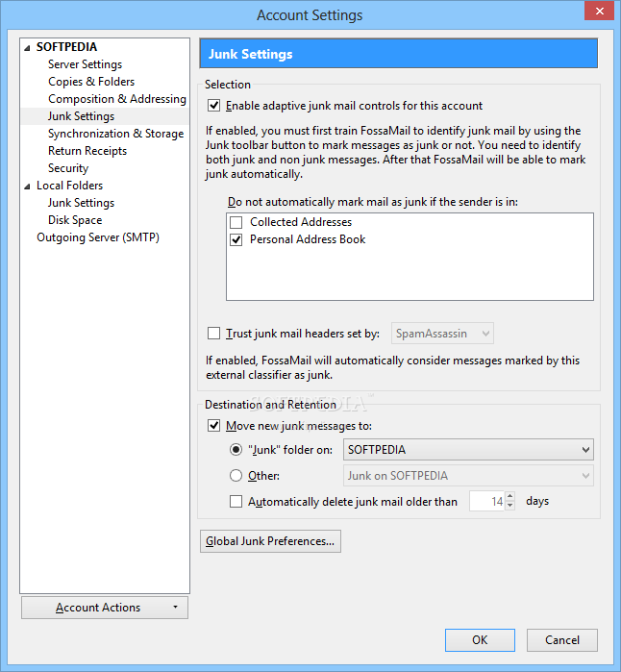The width and height of the screenshot is (621, 672).
Task: Toggle Move new junk messages to
Action: tap(213, 426)
